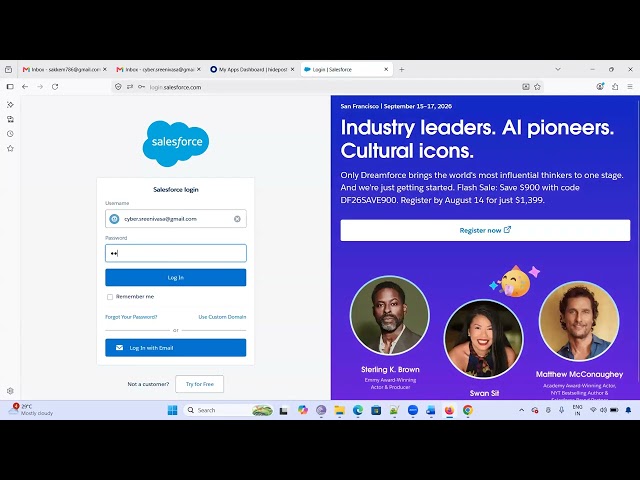This screenshot has height=480, width=640.
Task: Switch to Firefox in the taskbar
Action: [449, 410]
